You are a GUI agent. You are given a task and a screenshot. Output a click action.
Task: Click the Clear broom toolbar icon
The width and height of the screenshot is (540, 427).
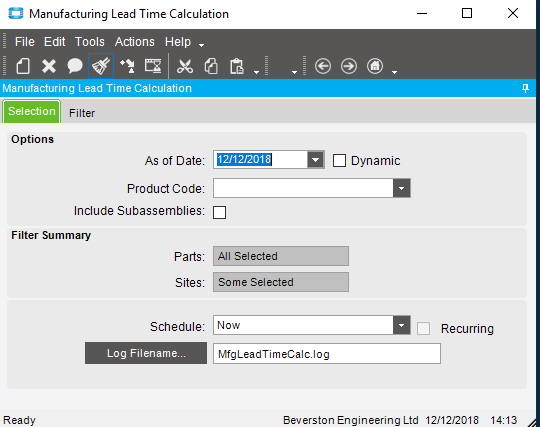click(x=101, y=66)
